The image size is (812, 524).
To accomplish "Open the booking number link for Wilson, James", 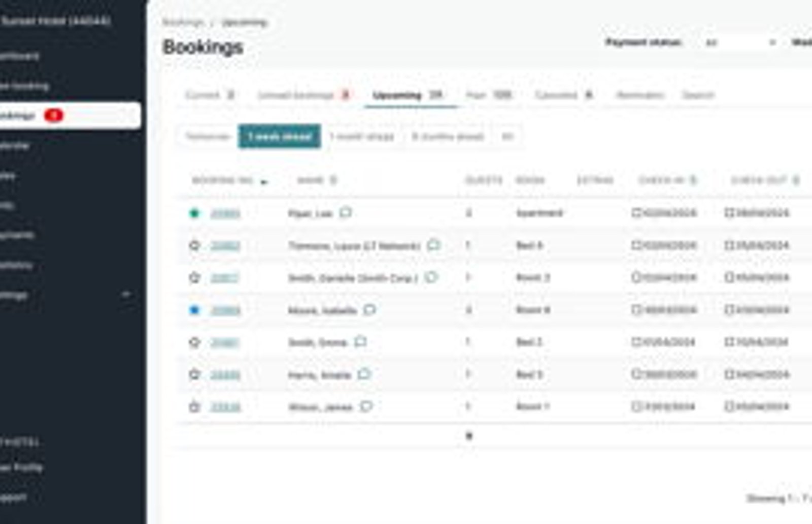I will coord(225,407).
